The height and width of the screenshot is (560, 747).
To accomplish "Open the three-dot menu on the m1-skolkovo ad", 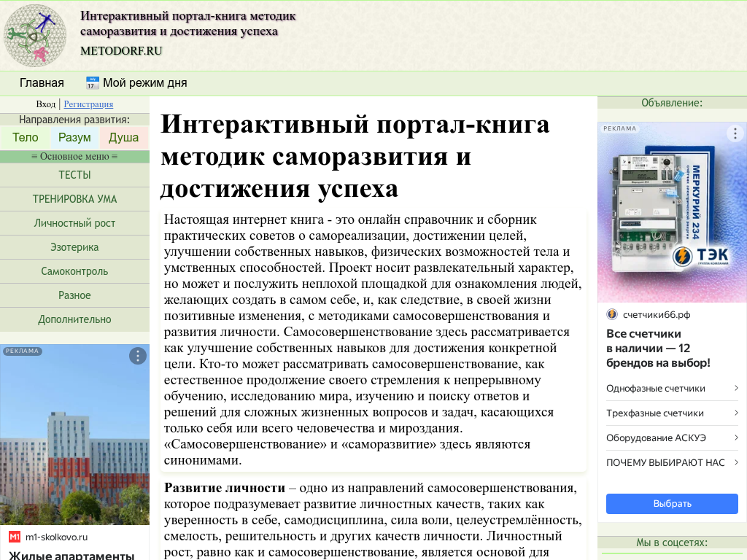I will (x=138, y=356).
